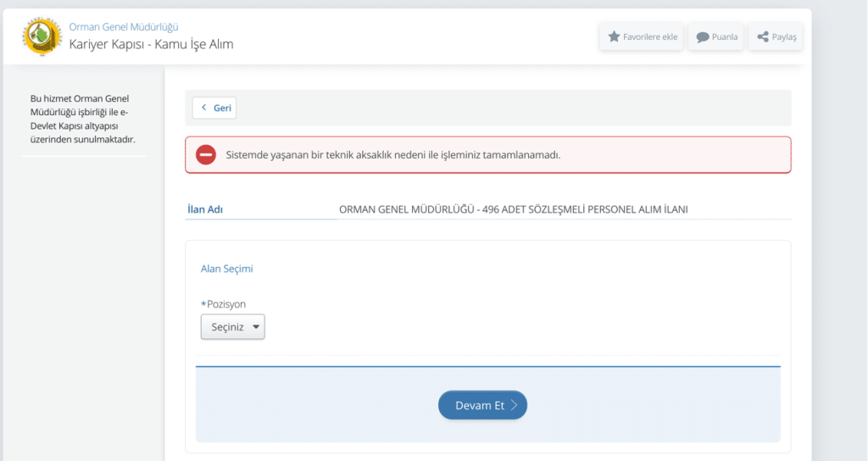Click the Alan Seçimi section heading
This screenshot has width=868, height=461.
point(226,269)
